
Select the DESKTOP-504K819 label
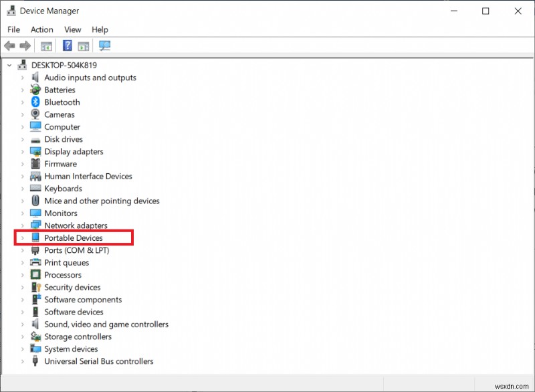(64, 65)
